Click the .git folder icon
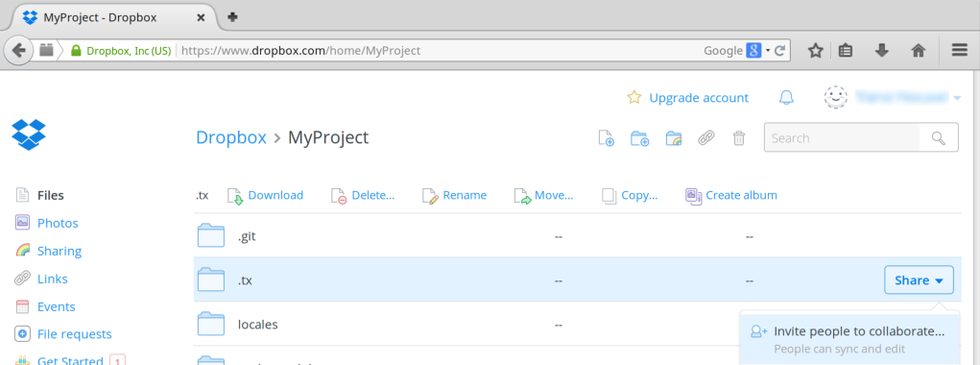This screenshot has height=365, width=980. [210, 235]
